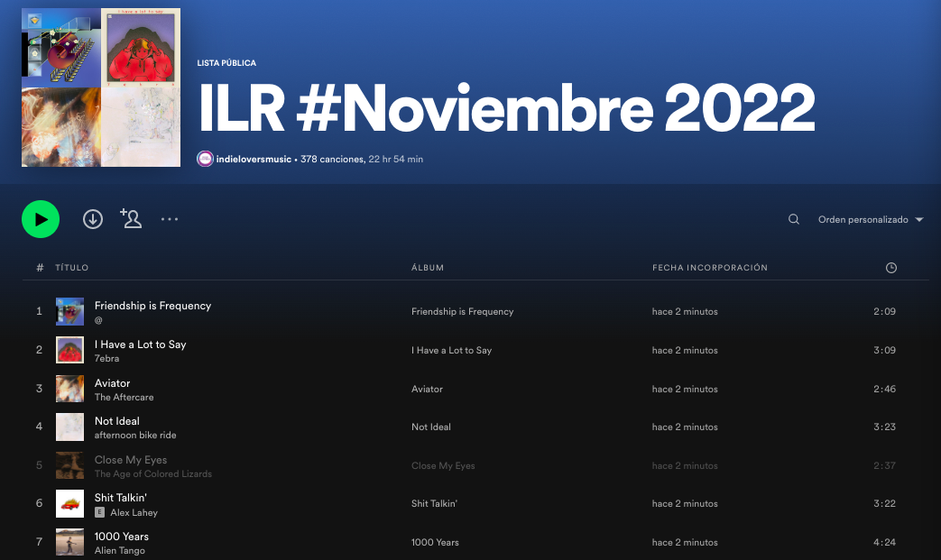Image resolution: width=941 pixels, height=560 pixels.
Task: Sort by the clock duration column icon
Action: pos(891,268)
